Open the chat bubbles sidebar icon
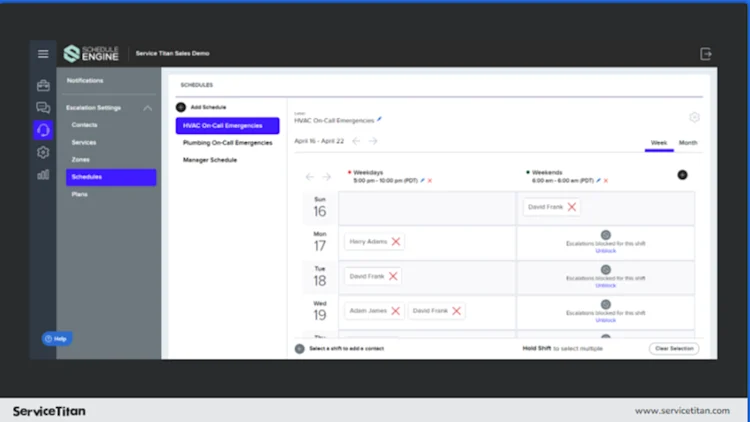The width and height of the screenshot is (750, 422). (x=43, y=108)
